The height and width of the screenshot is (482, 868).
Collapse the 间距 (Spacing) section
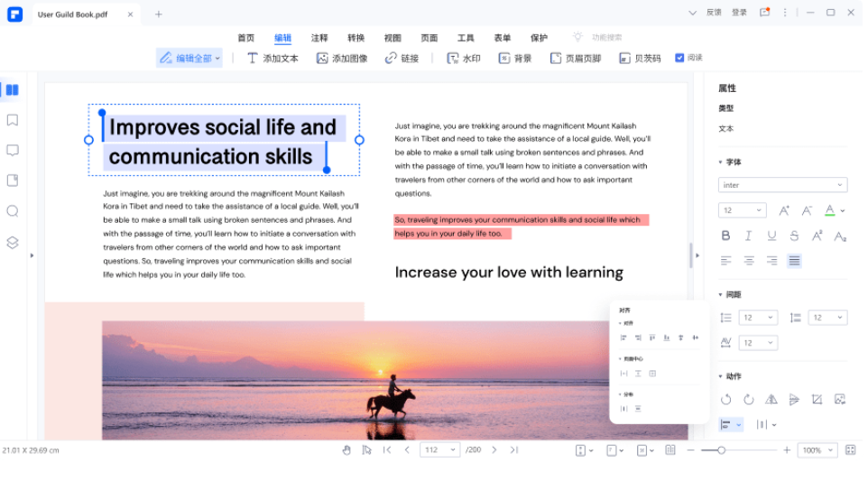(x=720, y=295)
